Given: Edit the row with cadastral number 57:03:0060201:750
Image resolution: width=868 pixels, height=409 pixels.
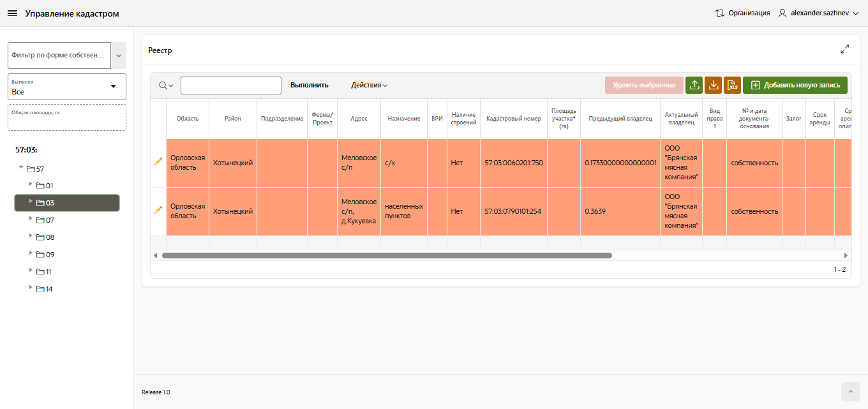Looking at the screenshot, I should click(x=158, y=162).
